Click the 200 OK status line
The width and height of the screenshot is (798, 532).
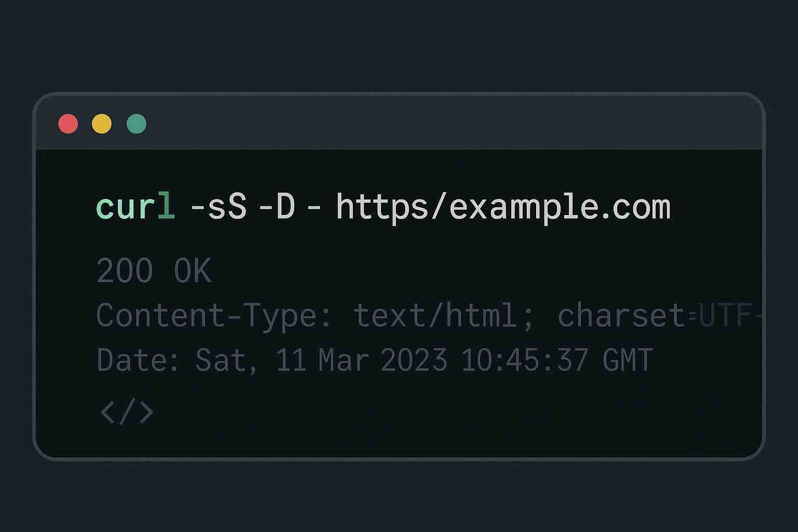pos(154,271)
